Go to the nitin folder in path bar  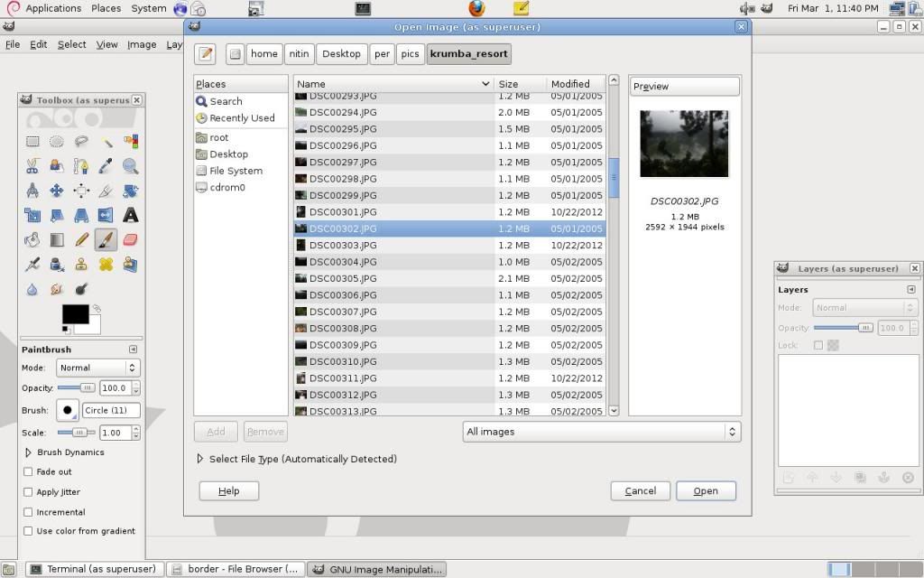click(x=299, y=53)
